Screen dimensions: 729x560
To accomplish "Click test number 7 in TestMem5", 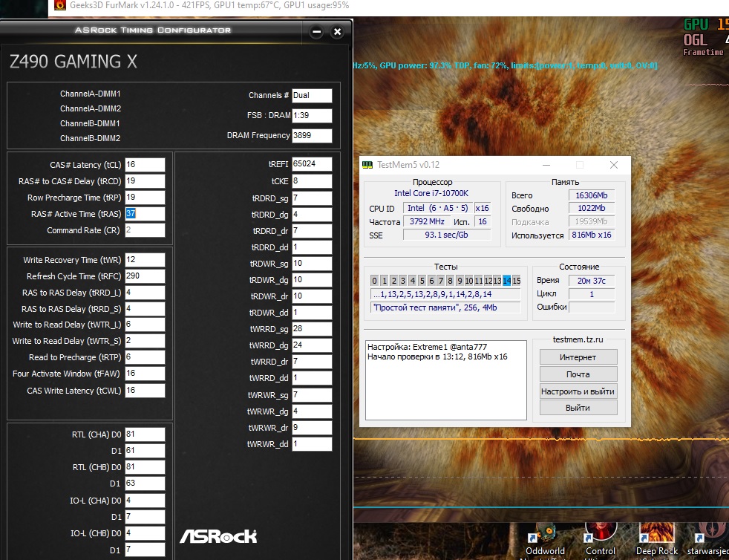I will pyautogui.click(x=441, y=281).
